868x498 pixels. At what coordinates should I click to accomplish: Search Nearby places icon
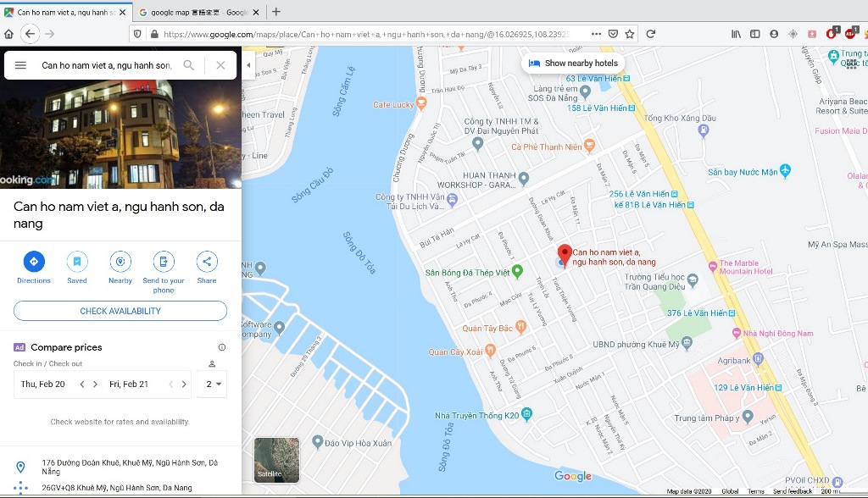coord(120,262)
